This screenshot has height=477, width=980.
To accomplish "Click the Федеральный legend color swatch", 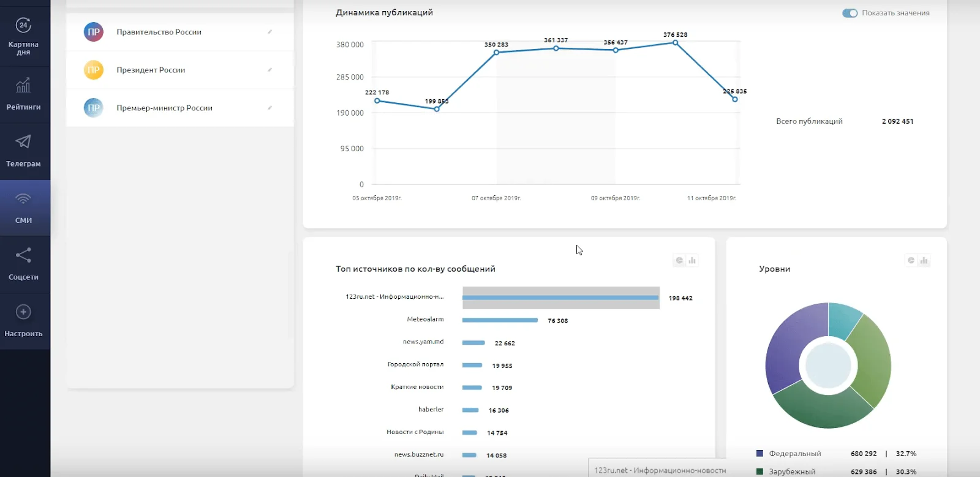I will tap(759, 454).
